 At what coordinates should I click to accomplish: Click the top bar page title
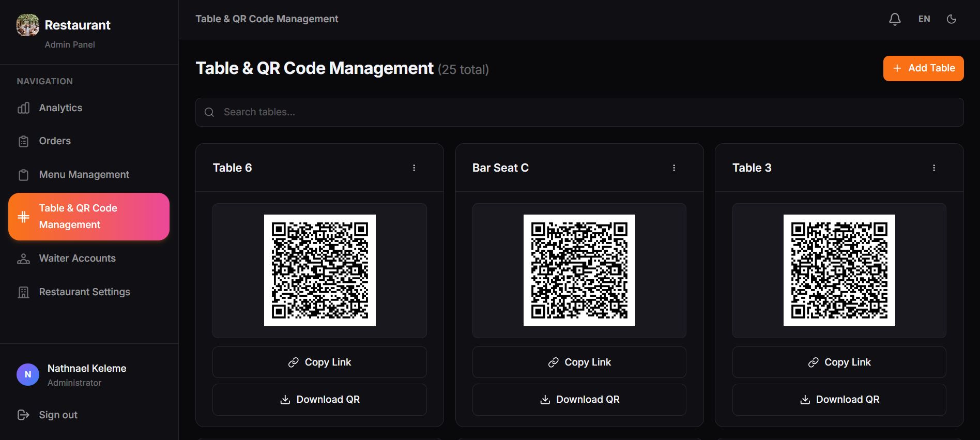click(267, 19)
